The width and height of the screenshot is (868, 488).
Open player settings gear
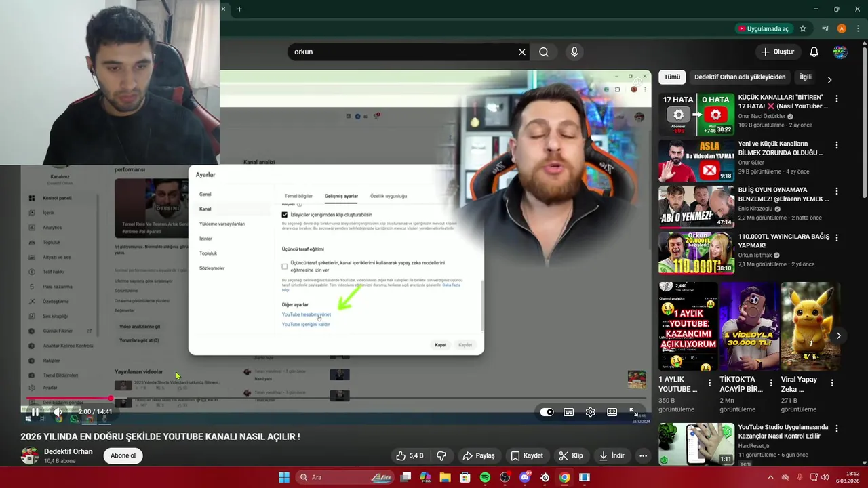pos(591,412)
